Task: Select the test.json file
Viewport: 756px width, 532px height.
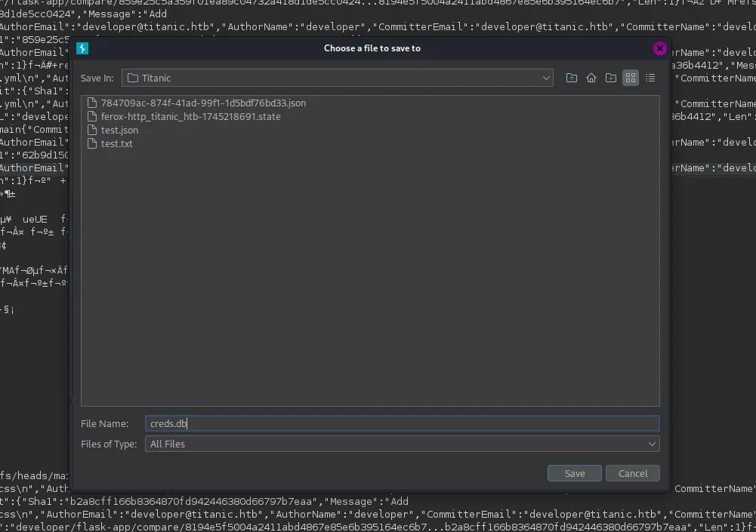Action: 119,131
